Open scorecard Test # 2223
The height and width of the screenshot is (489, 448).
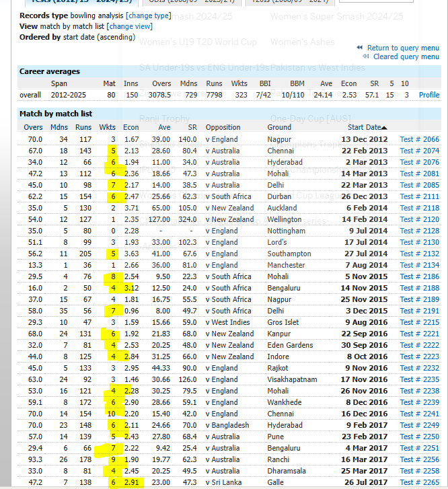[419, 356]
